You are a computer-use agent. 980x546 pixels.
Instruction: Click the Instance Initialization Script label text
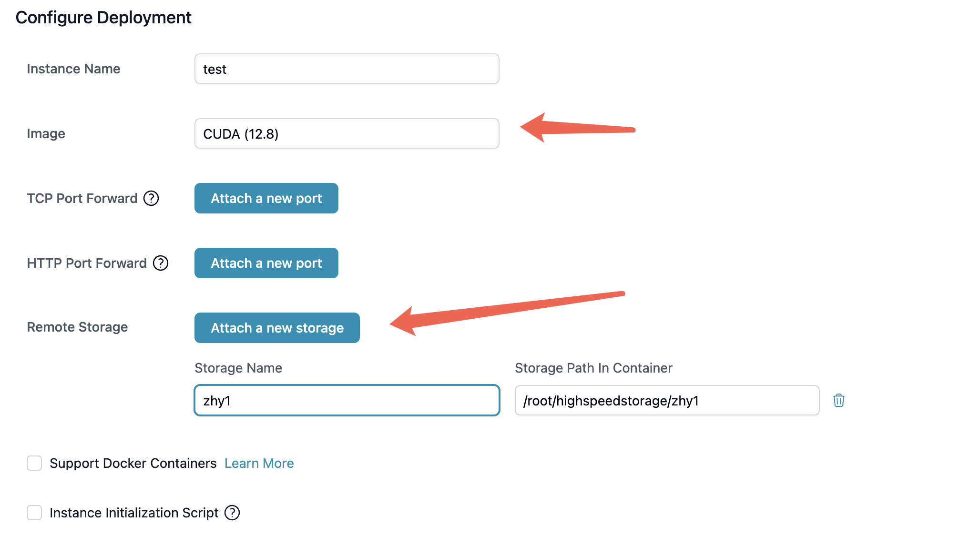134,513
